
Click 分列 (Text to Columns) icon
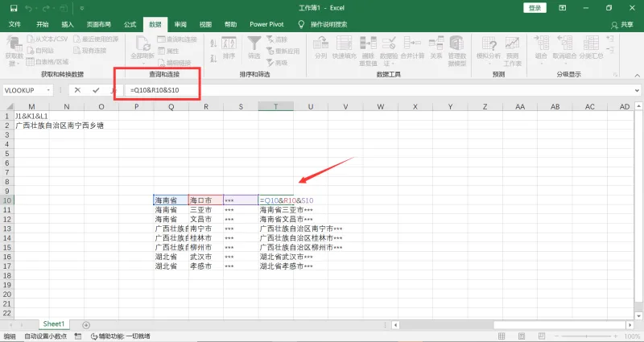coord(320,43)
